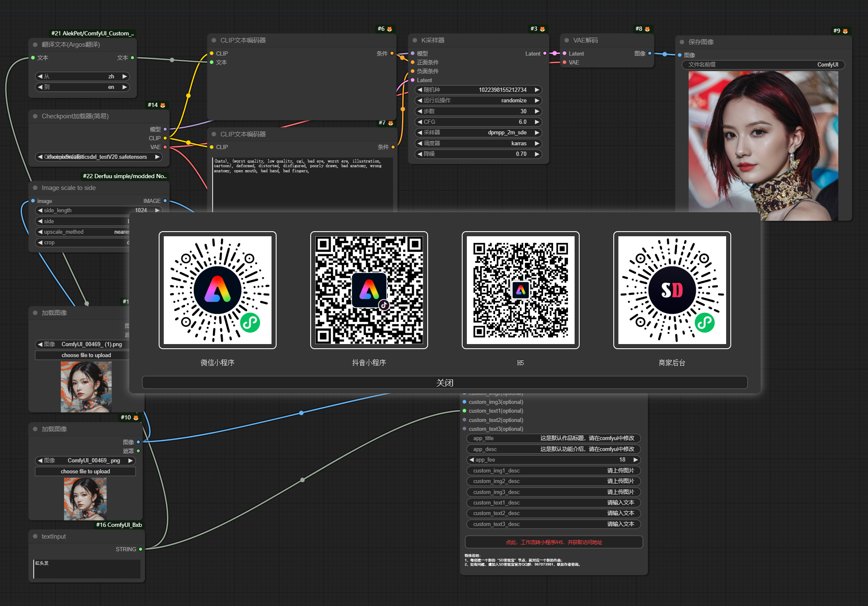Viewport: 868px width, 606px height.
Task: Collapse the textInput node using its dot
Action: 35,536
